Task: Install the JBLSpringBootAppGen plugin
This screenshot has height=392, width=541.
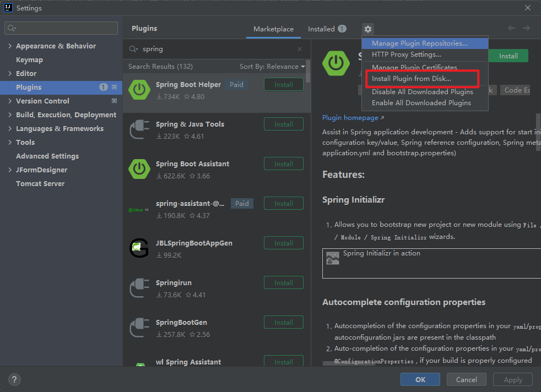Action: tap(284, 243)
